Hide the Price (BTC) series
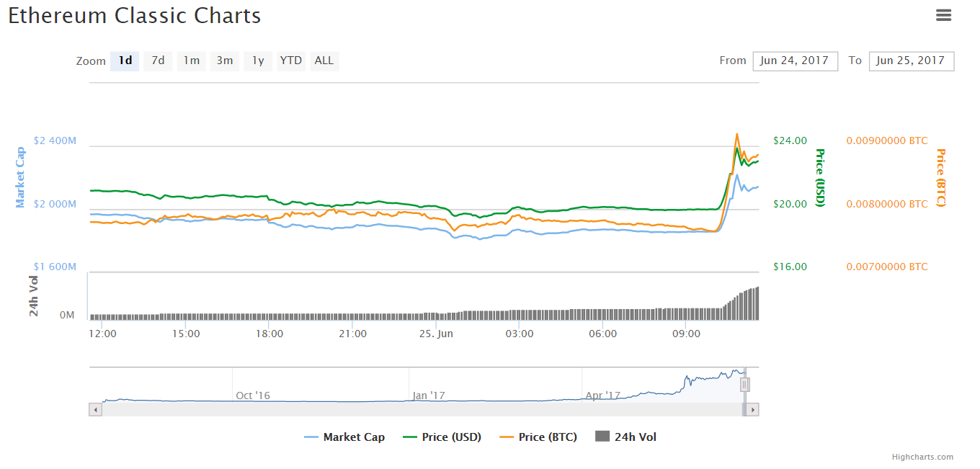Image resolution: width=980 pixels, height=469 pixels. pyautogui.click(x=548, y=437)
